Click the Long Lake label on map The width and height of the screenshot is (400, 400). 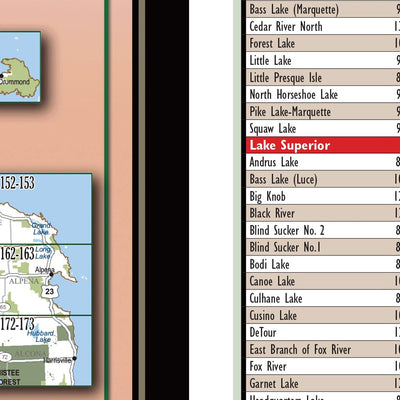pyautogui.click(x=43, y=253)
